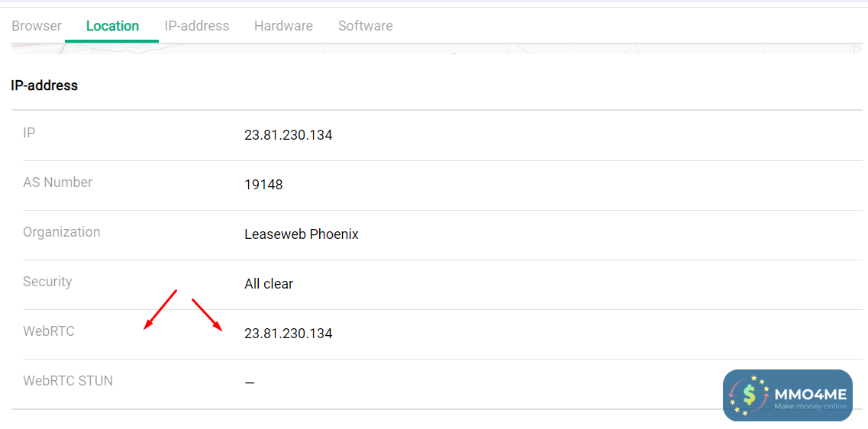Image resolution: width=868 pixels, height=429 pixels.
Task: Select the Location tab
Action: 112,26
